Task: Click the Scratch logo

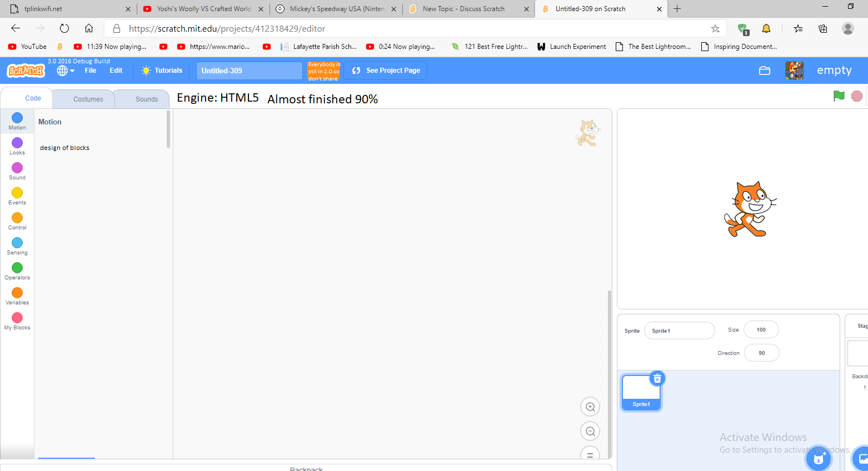Action: coord(26,71)
